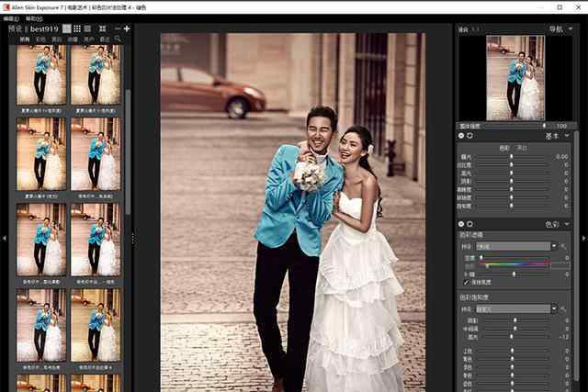Reset the 基本 panel with circular arrow icon
Image resolution: width=588 pixels, height=392 pixels.
click(469, 135)
